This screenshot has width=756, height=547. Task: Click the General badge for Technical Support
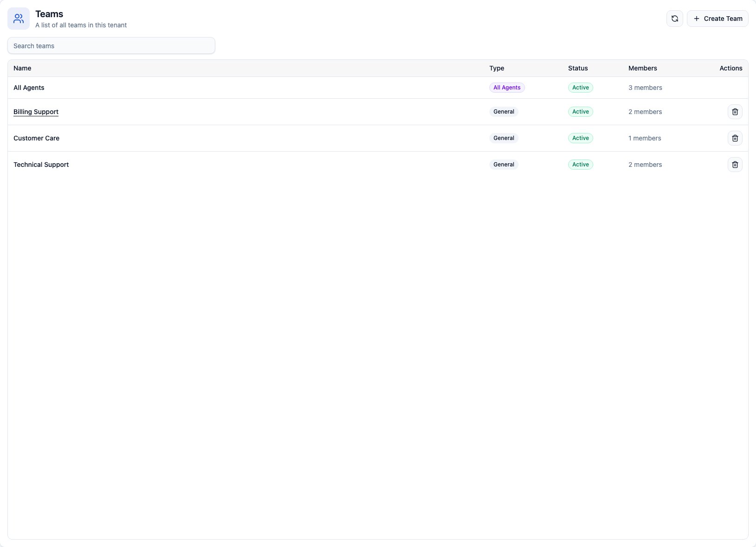click(x=504, y=165)
